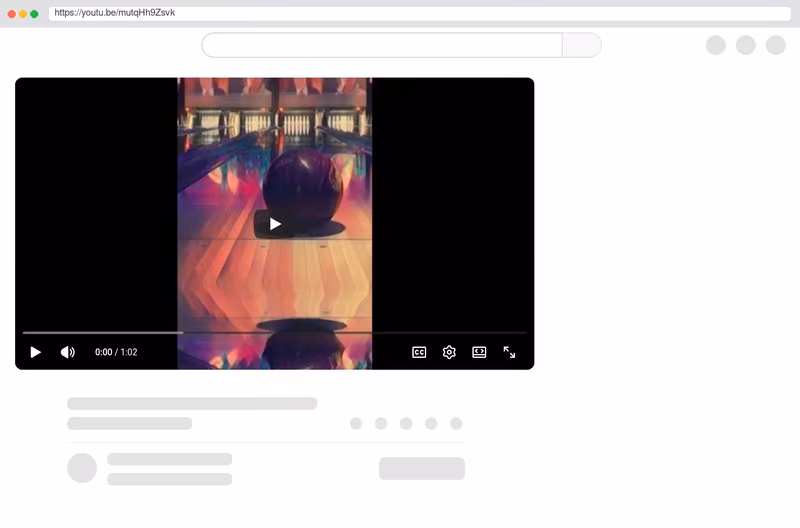
Task: Focus the page search field
Action: pos(382,45)
